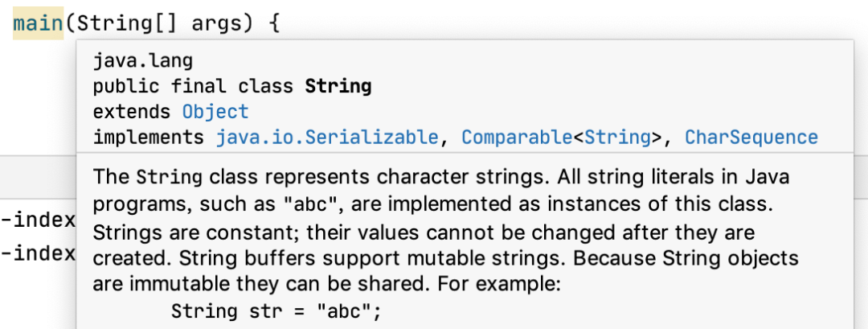This screenshot has width=868, height=329.
Task: Click the java.lang package name
Action: [x=142, y=61]
